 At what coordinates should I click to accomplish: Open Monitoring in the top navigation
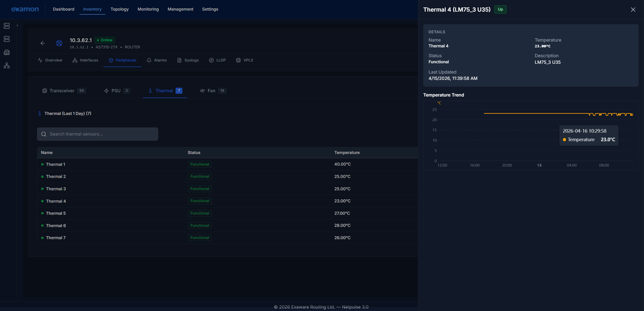148,9
